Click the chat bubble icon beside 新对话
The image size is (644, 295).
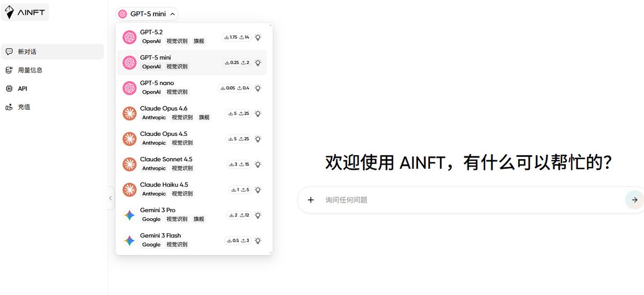9,52
